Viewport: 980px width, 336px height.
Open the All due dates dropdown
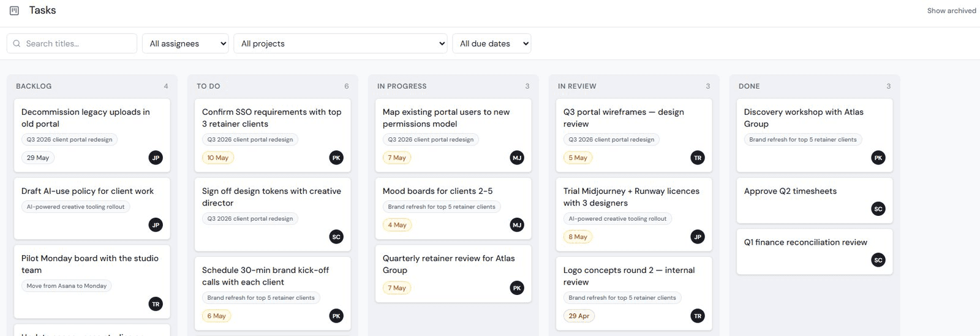click(492, 44)
